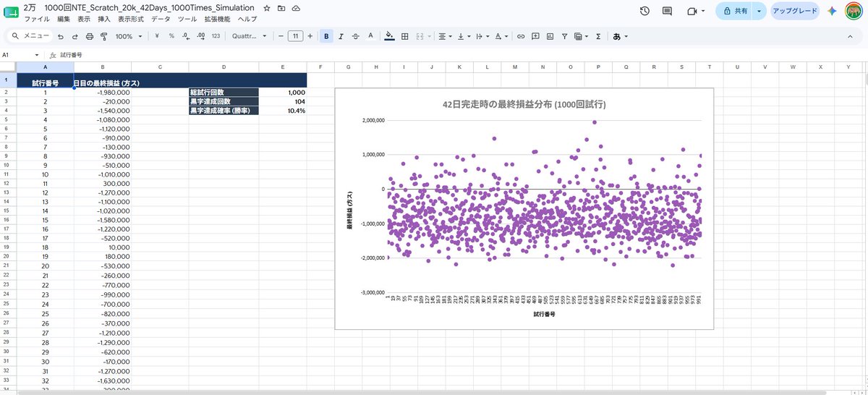Viewport: 868px width, 395px height.
Task: Open the borders tool
Action: tap(405, 35)
